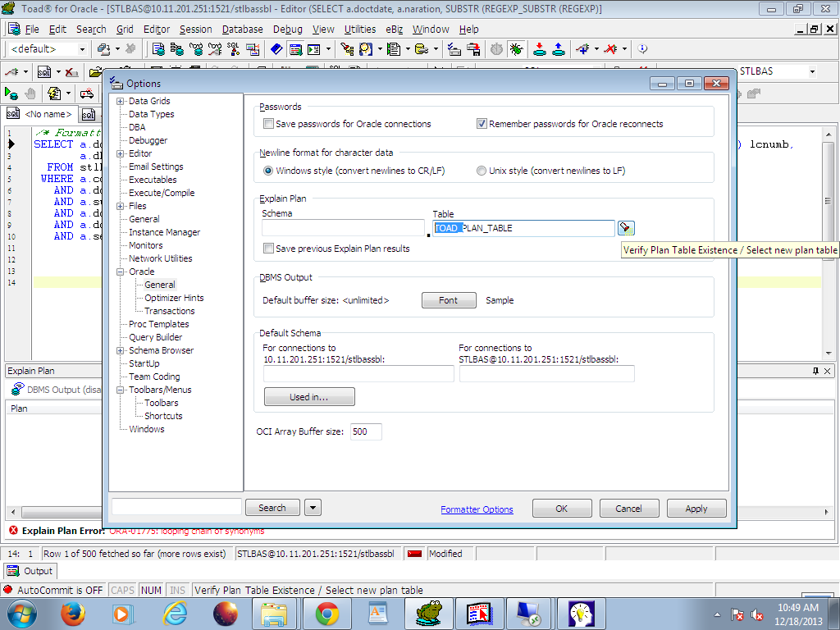Click the Font button for DBMS Output
Viewport: 840px width, 630px height.
tap(449, 300)
